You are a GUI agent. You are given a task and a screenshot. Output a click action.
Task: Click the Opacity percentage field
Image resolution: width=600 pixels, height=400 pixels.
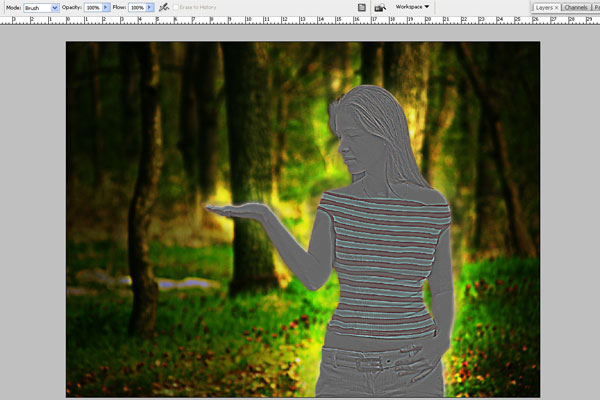[x=92, y=7]
